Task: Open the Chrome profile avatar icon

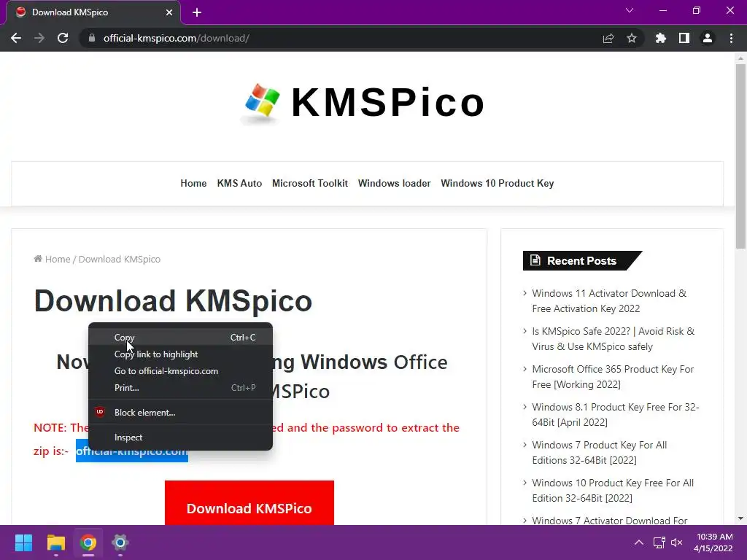Action: click(x=708, y=38)
